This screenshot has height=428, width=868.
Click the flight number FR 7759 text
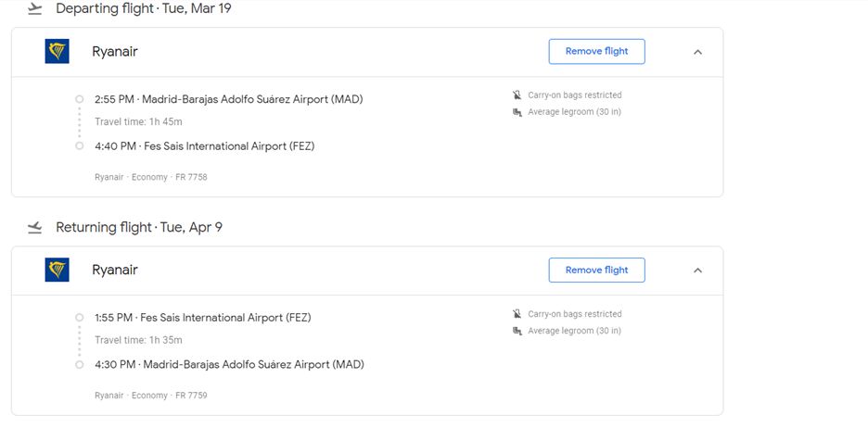point(191,396)
